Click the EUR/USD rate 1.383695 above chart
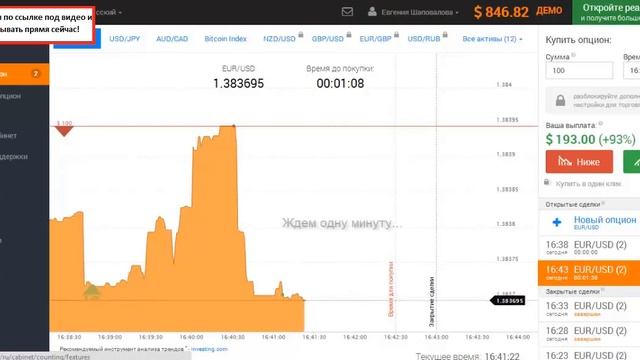 click(x=238, y=84)
